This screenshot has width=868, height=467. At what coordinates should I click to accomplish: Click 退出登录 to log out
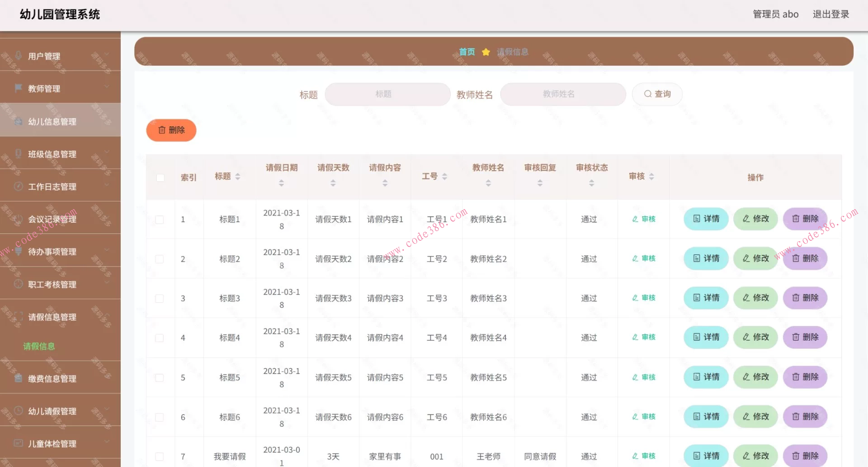pos(830,14)
